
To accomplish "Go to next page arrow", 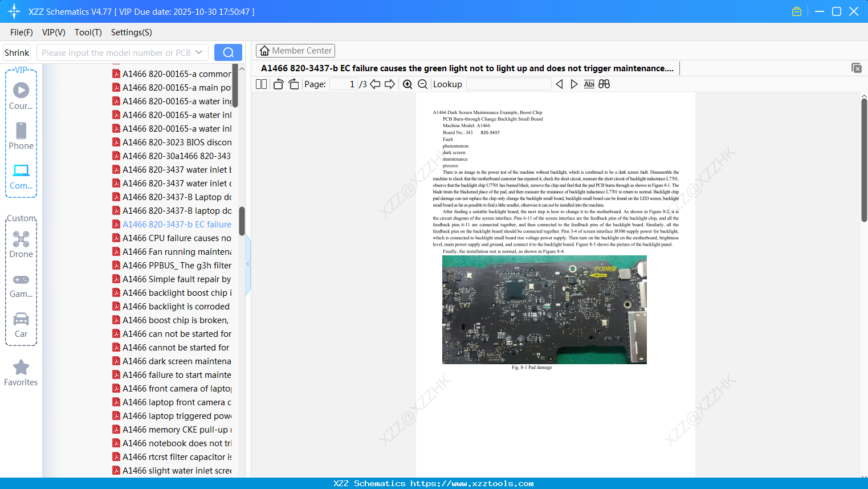I will 390,84.
